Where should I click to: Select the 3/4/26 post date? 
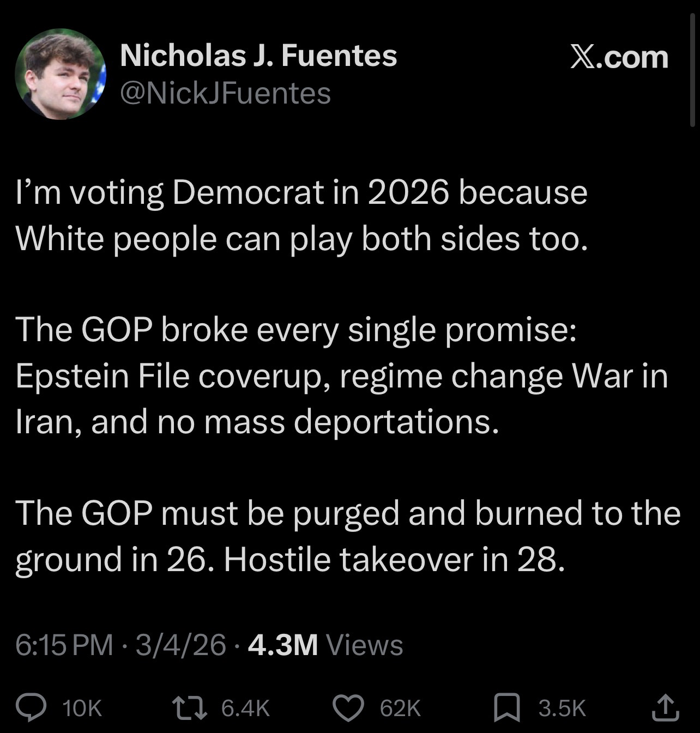pos(180,645)
